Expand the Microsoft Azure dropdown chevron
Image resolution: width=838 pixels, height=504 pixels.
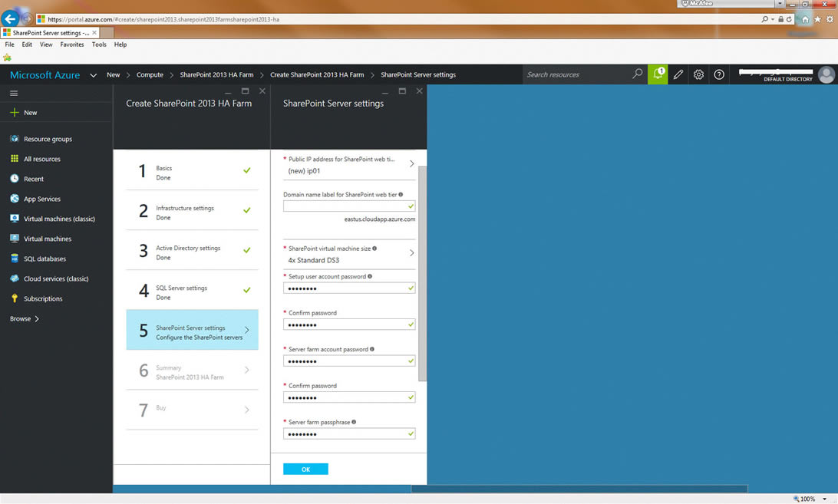(94, 75)
